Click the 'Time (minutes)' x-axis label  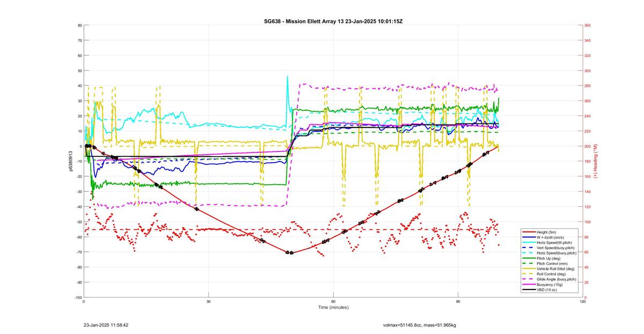333,308
